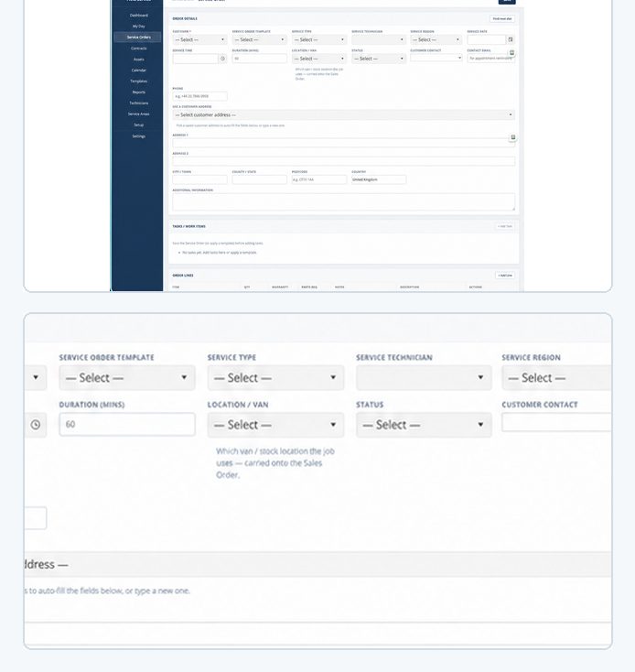Open the Dashboard page in the sidebar
This screenshot has width=635, height=672.
click(139, 16)
